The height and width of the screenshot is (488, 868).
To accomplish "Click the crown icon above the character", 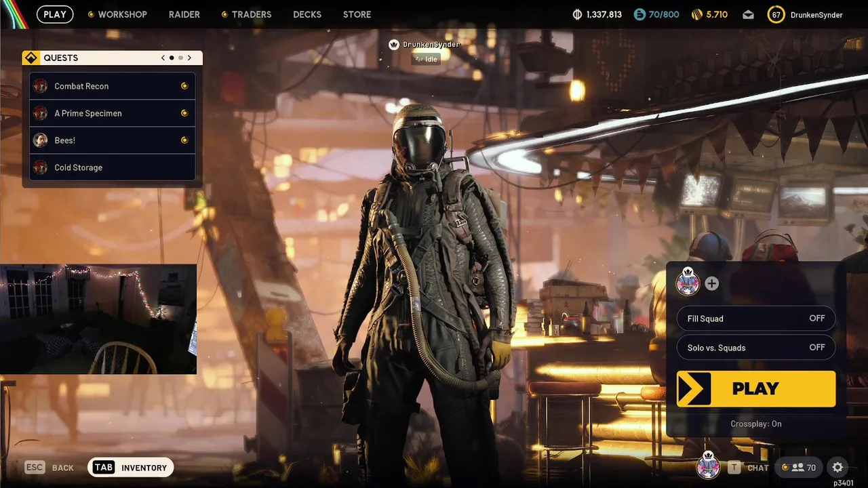I will (x=393, y=44).
